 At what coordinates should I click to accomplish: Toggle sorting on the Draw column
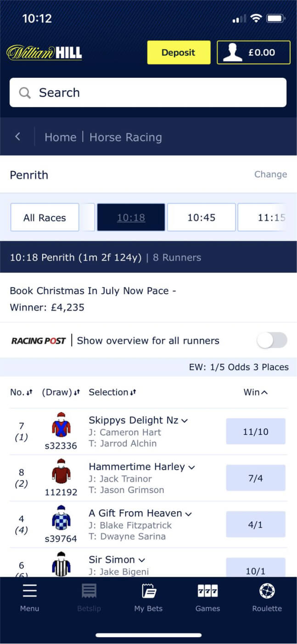pos(77,392)
